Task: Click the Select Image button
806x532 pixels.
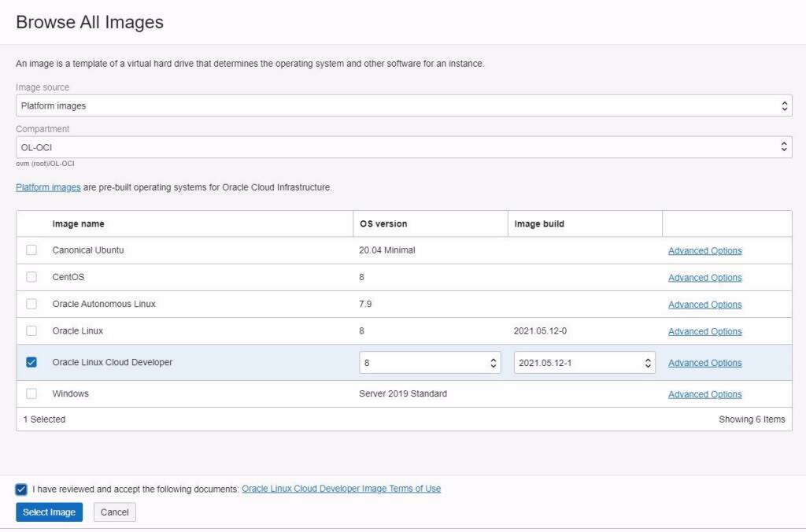Action: 49,512
